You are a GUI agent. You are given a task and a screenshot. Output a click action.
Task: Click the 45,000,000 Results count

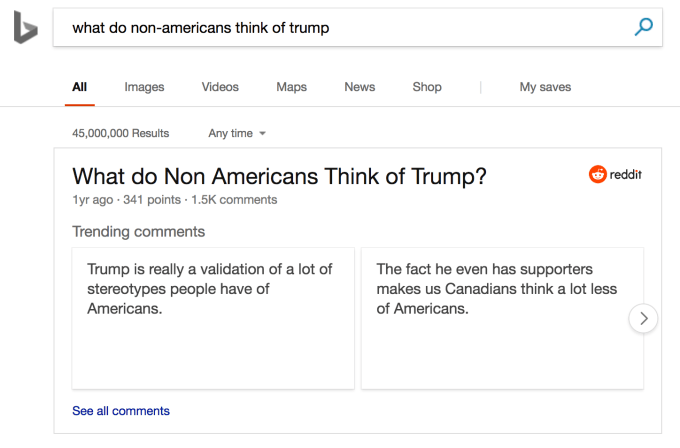tap(121, 133)
